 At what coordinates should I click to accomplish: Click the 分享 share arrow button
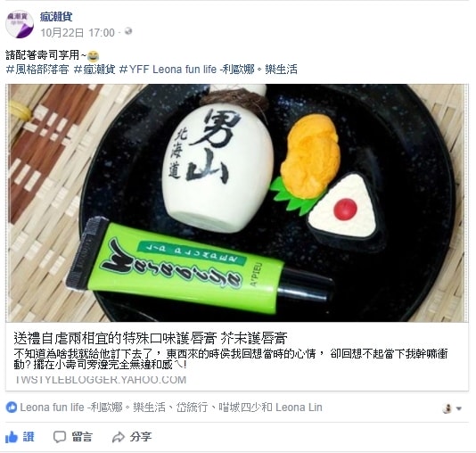click(x=131, y=437)
